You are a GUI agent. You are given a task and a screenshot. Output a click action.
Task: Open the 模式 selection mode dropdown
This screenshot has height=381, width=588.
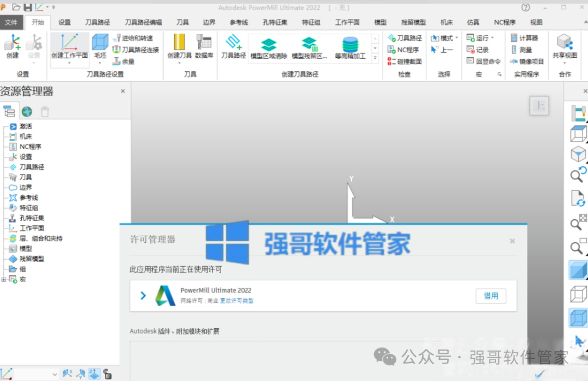point(444,38)
